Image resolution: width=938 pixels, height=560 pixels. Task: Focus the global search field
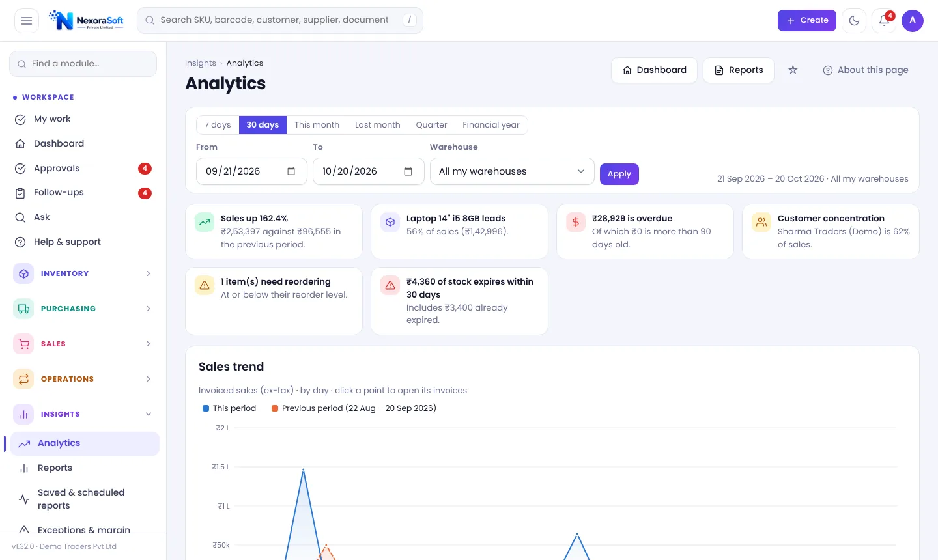pyautogui.click(x=280, y=20)
